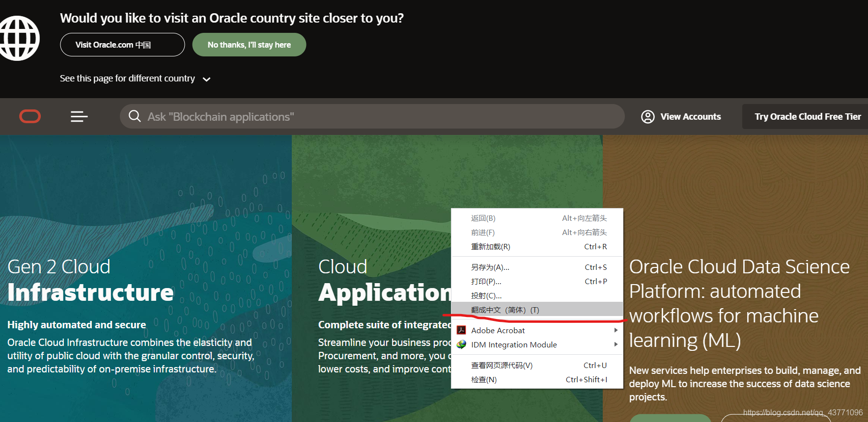Viewport: 868px width, 422px height.
Task: Click the IDM Integration Module icon
Action: click(461, 344)
